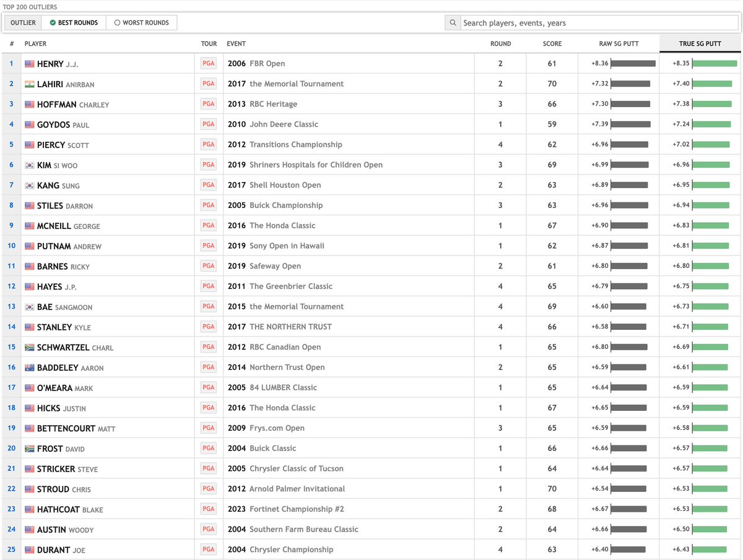Image resolution: width=743 pixels, height=560 pixels.
Task: Open 2019 Shriners Hospitals for Children Open
Action: [305, 165]
